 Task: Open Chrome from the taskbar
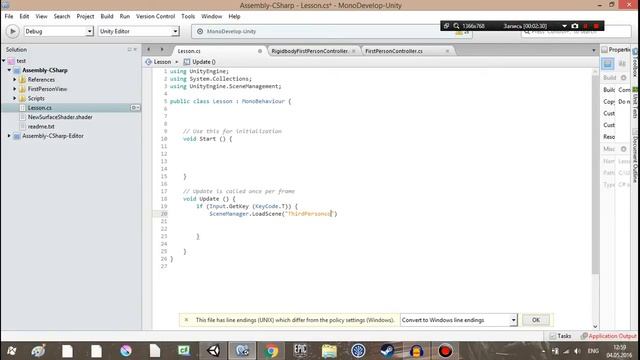tap(271, 351)
